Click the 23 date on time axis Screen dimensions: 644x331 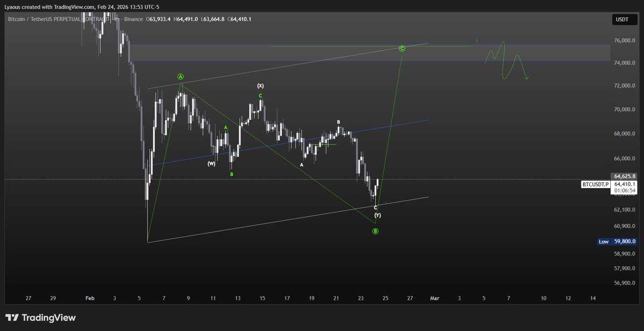click(361, 298)
